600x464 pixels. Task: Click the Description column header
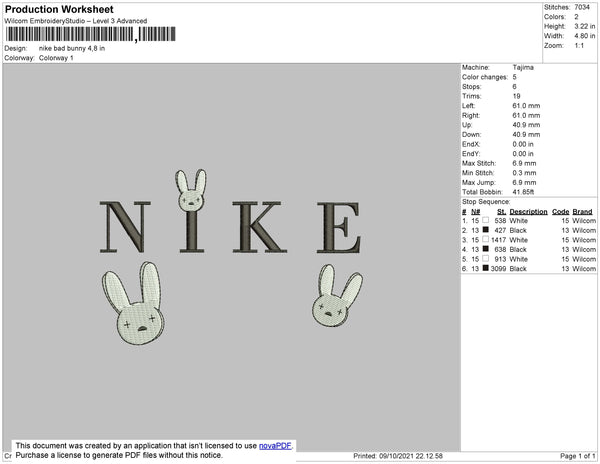(x=528, y=212)
